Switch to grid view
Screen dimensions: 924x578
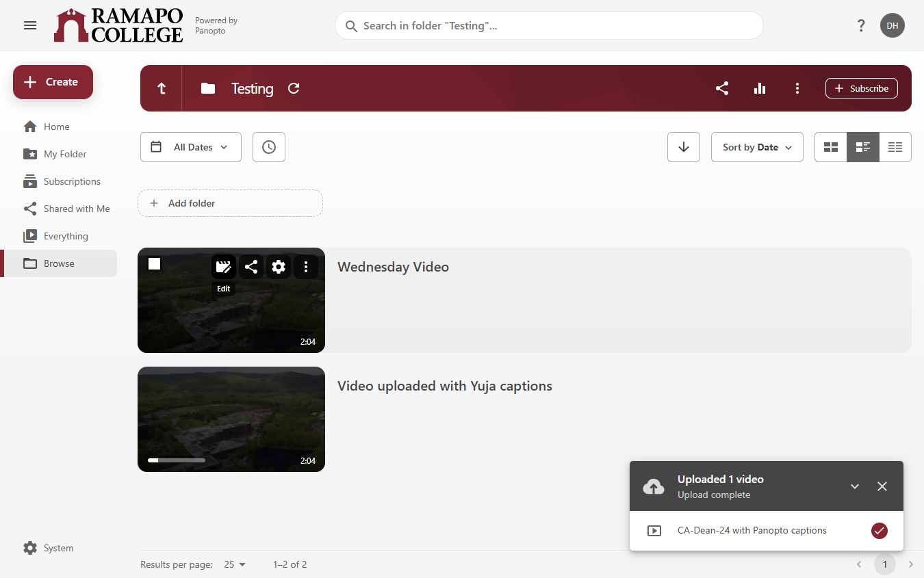831,147
